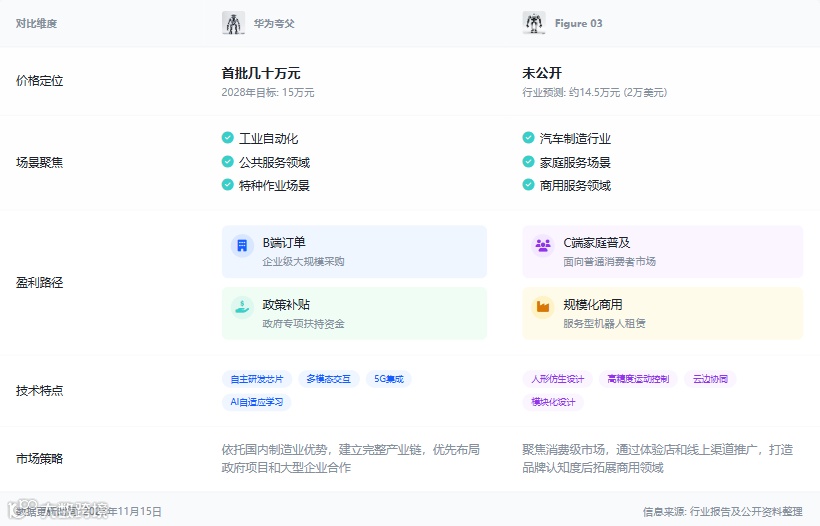Click the people icon in C端家庭普及 card
820x526 pixels.
[x=543, y=245]
